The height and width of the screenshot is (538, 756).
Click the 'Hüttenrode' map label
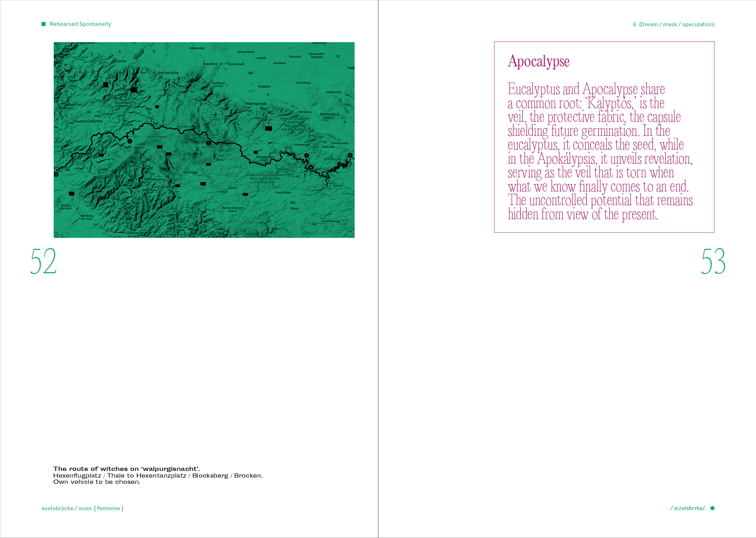tap(302, 145)
